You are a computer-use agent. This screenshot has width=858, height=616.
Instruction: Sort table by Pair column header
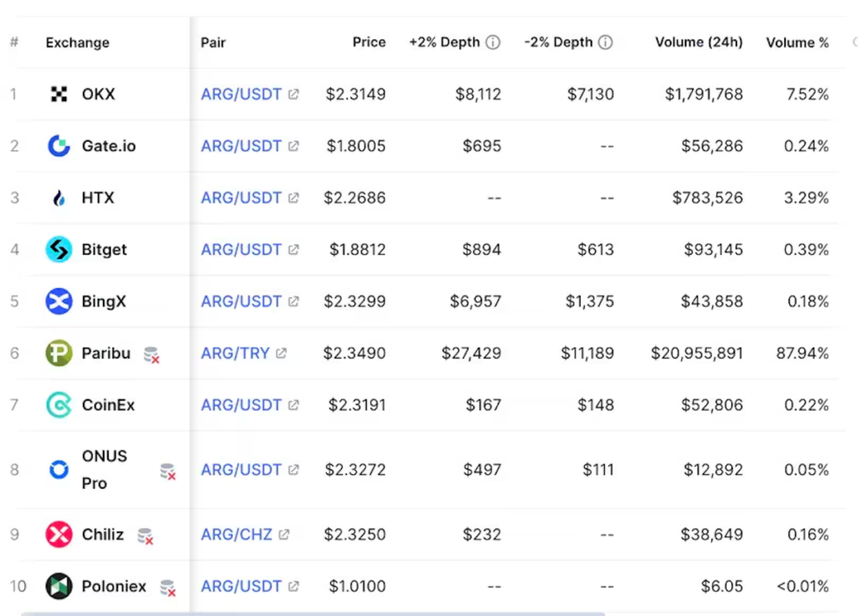point(214,43)
